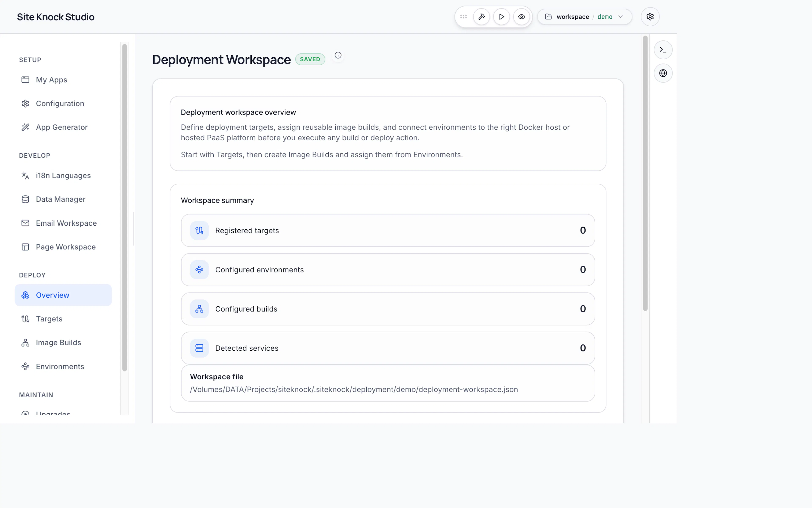This screenshot has height=508, width=812.
Task: Click the info icon beside Deployment Workspace
Action: pos(338,55)
